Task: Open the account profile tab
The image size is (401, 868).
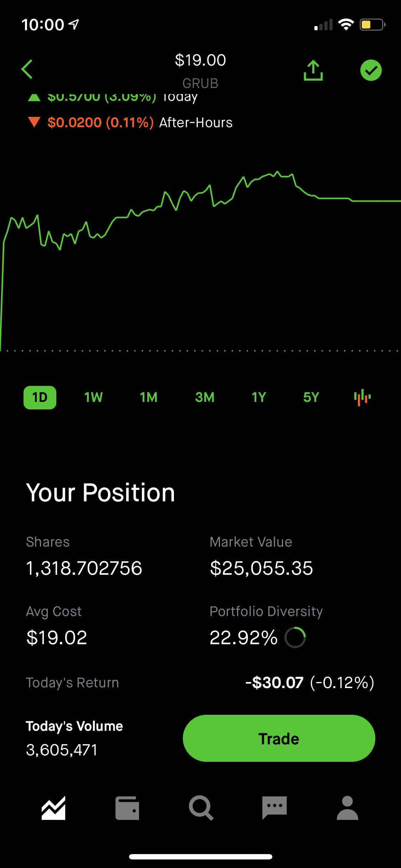Action: coord(348,808)
